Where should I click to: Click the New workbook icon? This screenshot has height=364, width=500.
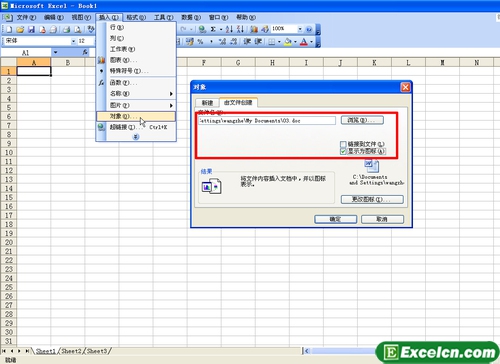(9, 30)
